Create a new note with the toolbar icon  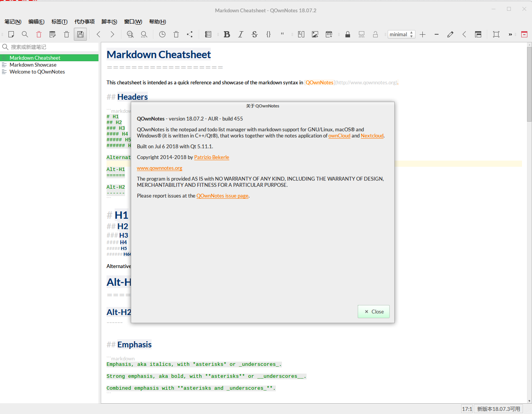[11, 34]
